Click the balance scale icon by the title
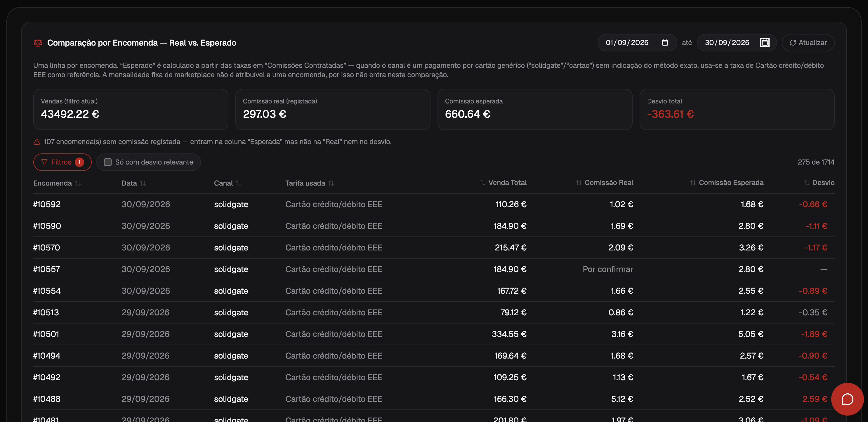 coord(38,43)
